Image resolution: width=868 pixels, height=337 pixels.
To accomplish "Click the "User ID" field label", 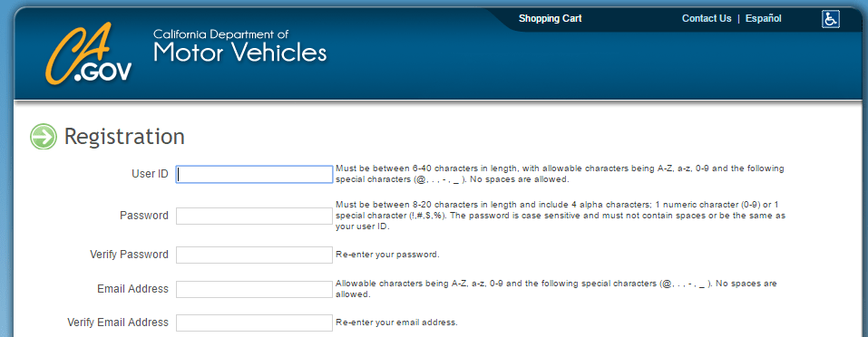I will click(150, 174).
